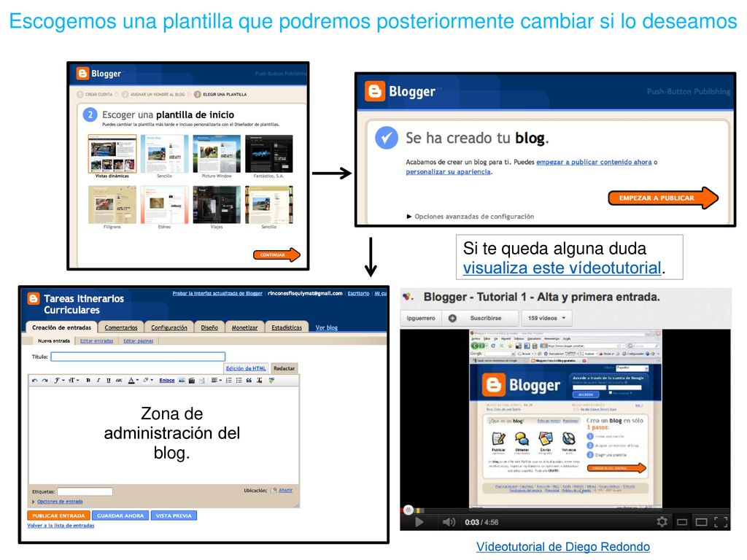Image resolution: width=747 pixels, height=560 pixels.
Task: Open empezar a publicar contenido ahora link
Action: pos(594,162)
